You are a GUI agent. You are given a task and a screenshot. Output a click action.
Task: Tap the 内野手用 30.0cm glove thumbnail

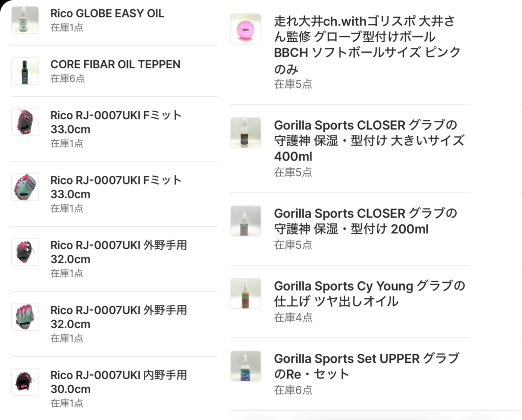point(25,382)
